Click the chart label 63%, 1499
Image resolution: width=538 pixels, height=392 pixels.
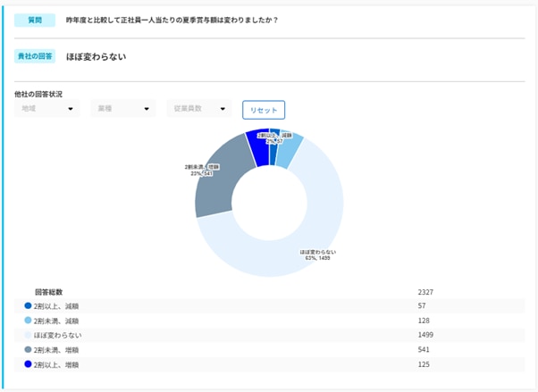click(x=318, y=258)
